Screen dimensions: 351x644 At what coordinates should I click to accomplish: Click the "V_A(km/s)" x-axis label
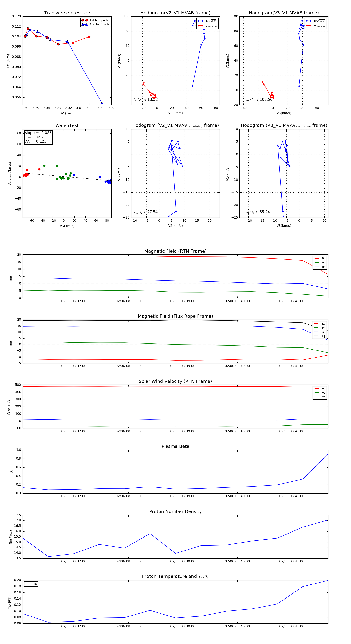(x=67, y=226)
